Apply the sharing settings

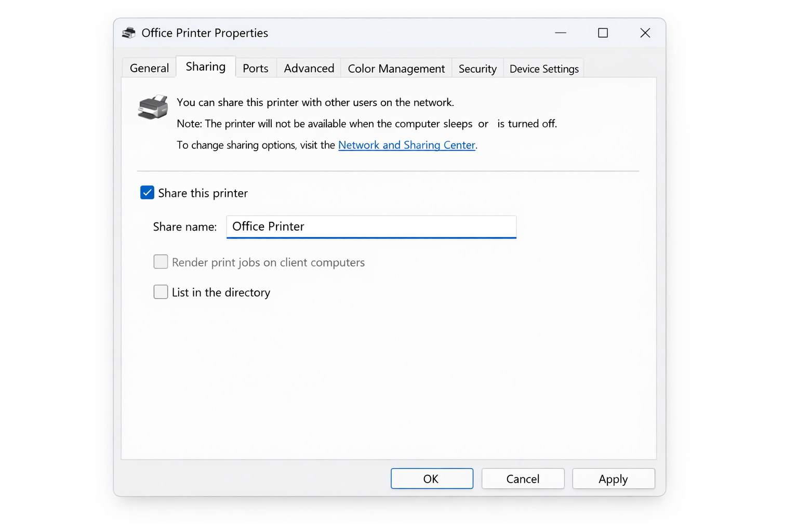614,478
